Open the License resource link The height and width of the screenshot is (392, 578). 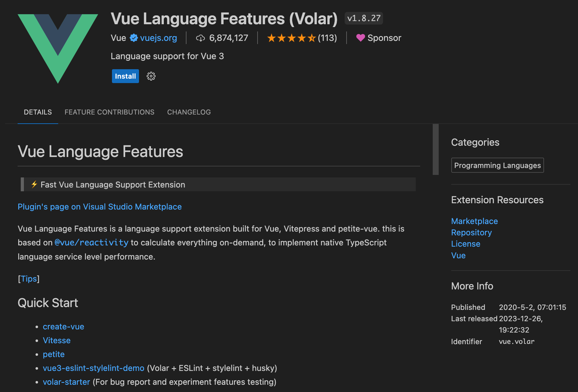[x=466, y=244]
